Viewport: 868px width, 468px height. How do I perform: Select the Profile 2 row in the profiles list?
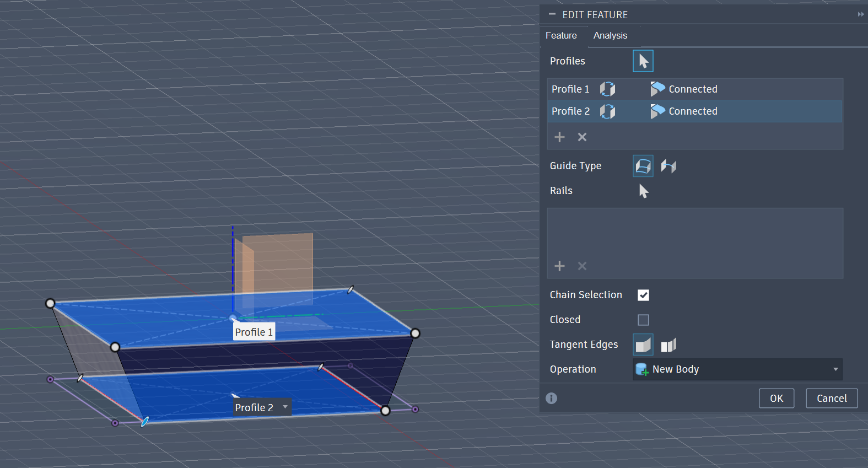694,111
